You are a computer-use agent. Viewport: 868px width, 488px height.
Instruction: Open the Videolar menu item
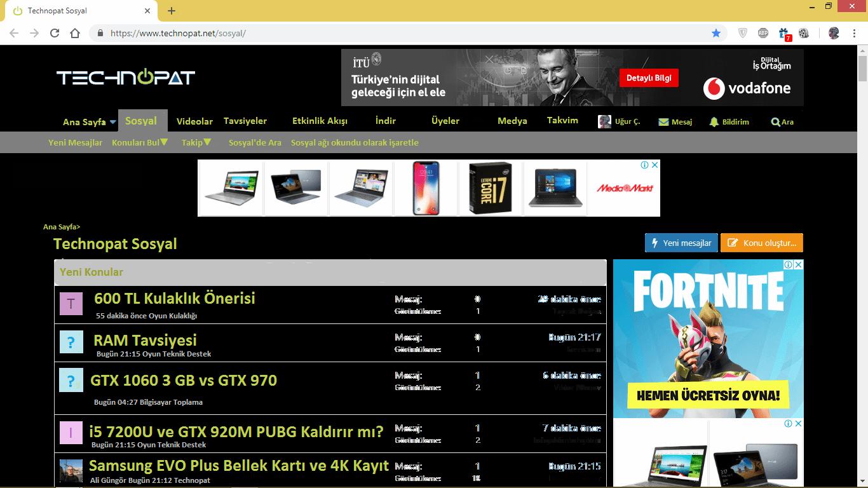[194, 121]
